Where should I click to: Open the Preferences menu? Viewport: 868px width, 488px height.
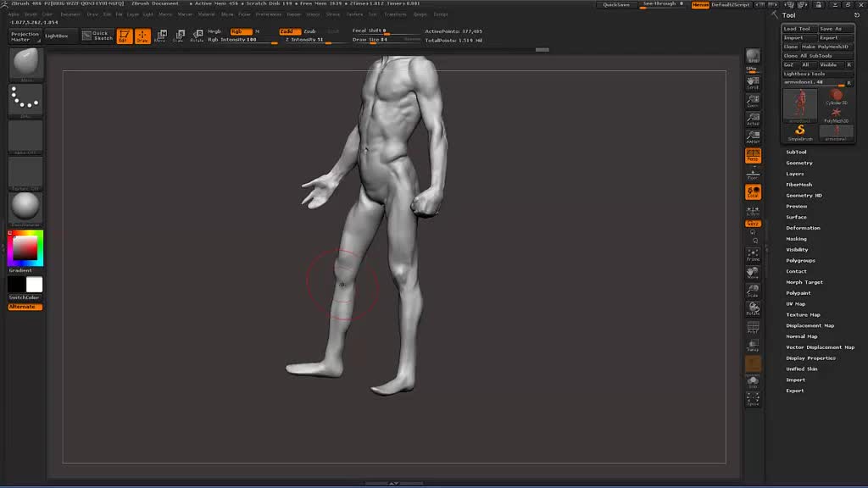(x=269, y=14)
